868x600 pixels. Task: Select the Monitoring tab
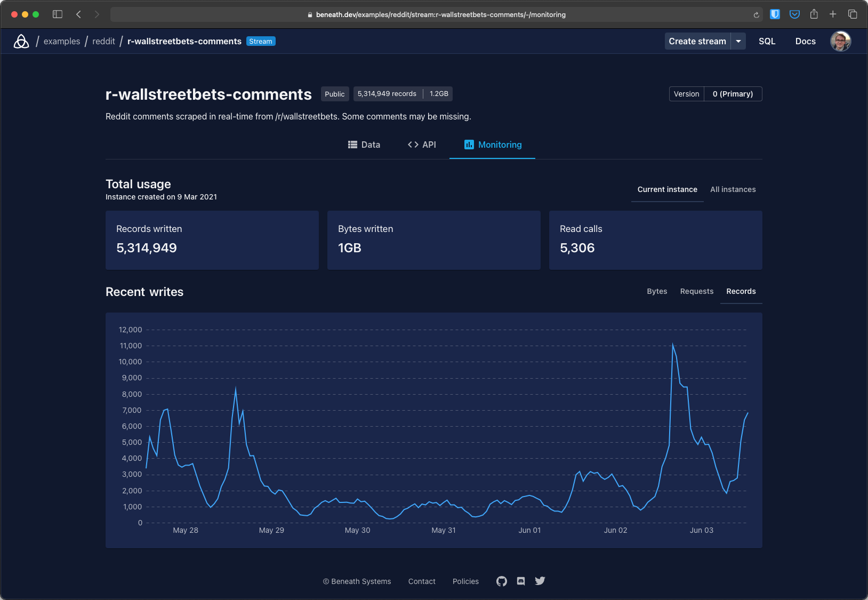point(493,145)
